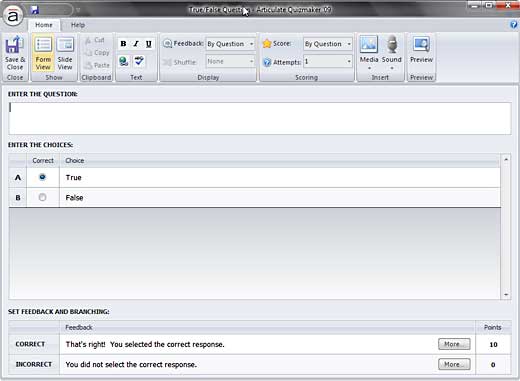Click the Score star icon
520x381 pixels.
[x=267, y=44]
